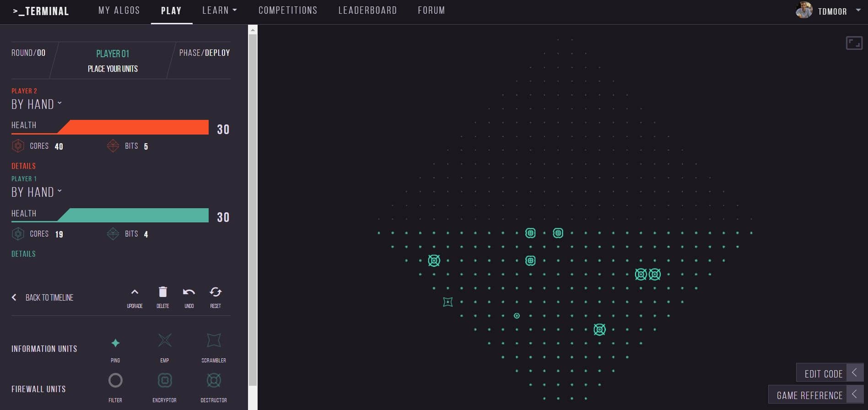Image resolution: width=868 pixels, height=410 pixels.
Task: Toggle fullscreen game board view
Action: tap(854, 43)
